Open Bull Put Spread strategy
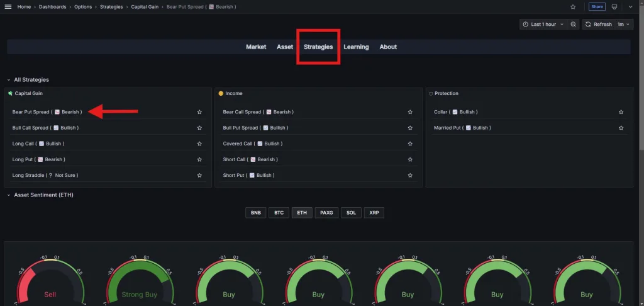This screenshot has height=306, width=644. point(255,128)
